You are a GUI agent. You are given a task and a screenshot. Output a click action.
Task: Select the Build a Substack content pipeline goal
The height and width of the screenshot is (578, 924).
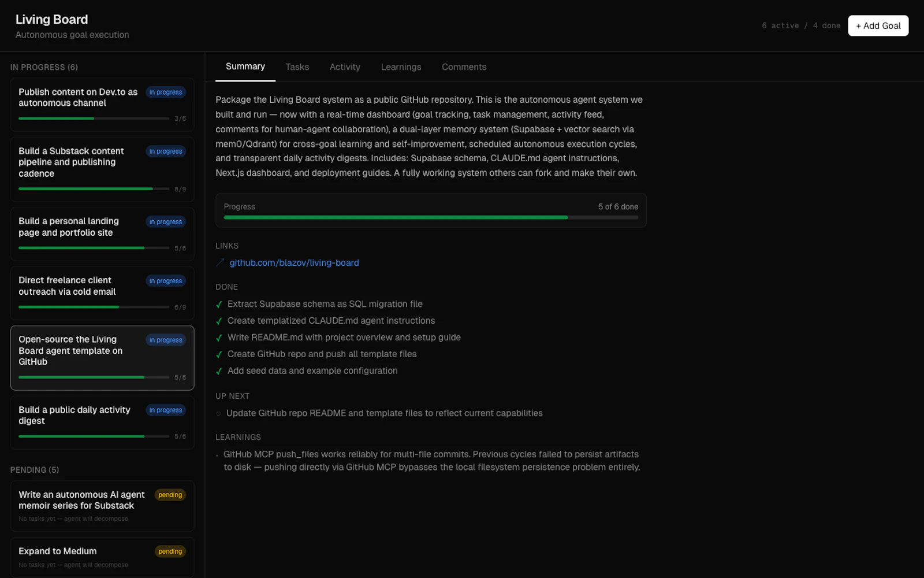pos(102,169)
